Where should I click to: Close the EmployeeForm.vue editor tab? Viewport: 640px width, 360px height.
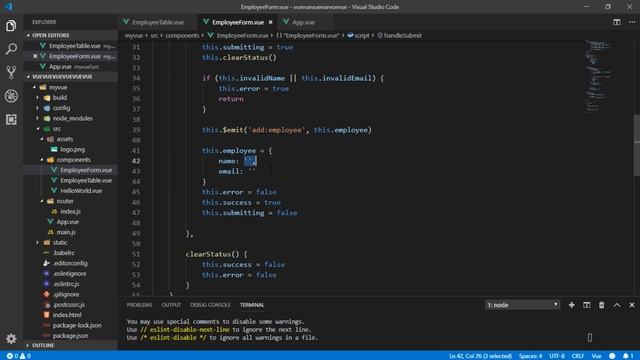271,22
